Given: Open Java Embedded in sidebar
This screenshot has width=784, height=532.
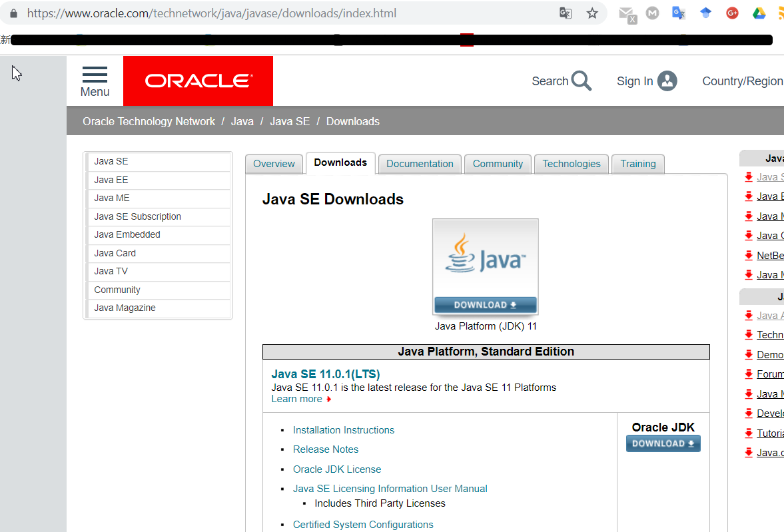Looking at the screenshot, I should (159, 234).
